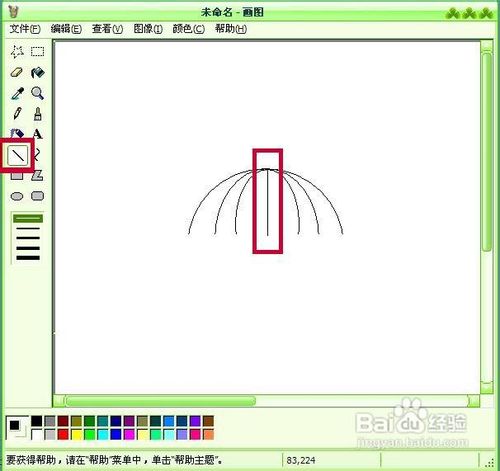Activate the Pick Color eyedropper tool
This screenshot has height=471, width=500.
click(x=17, y=93)
